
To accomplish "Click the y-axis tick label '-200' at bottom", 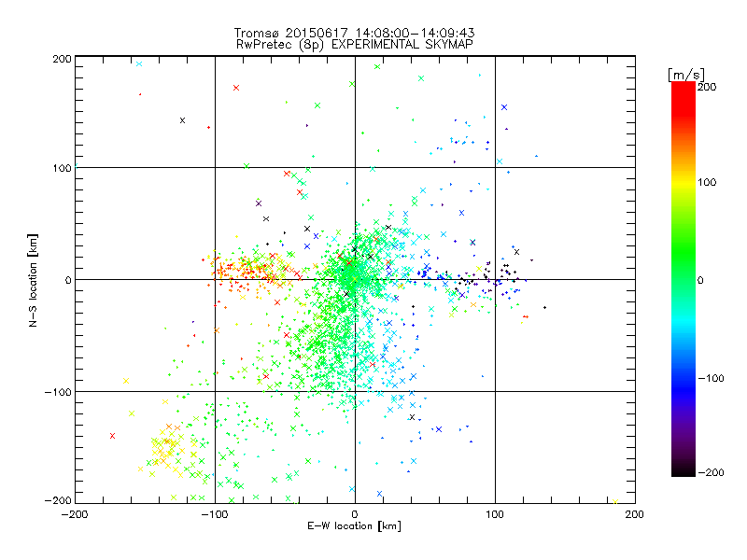I will coord(58,501).
